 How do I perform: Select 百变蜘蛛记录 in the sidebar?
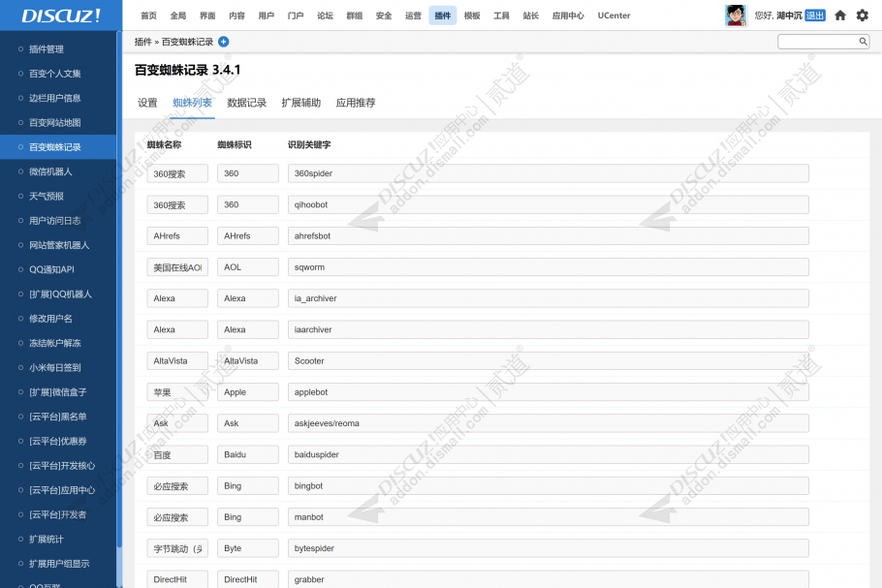58,146
